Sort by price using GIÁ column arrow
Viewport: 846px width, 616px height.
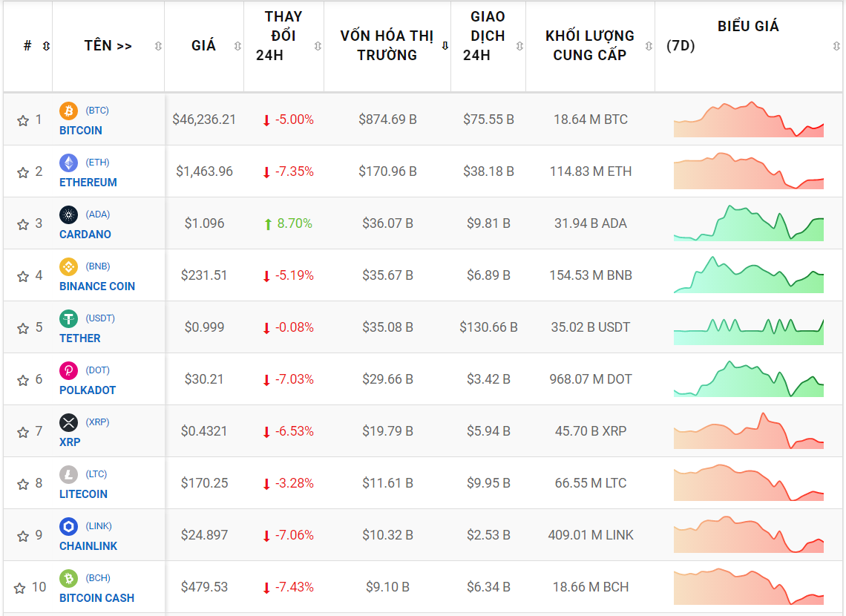[237, 46]
